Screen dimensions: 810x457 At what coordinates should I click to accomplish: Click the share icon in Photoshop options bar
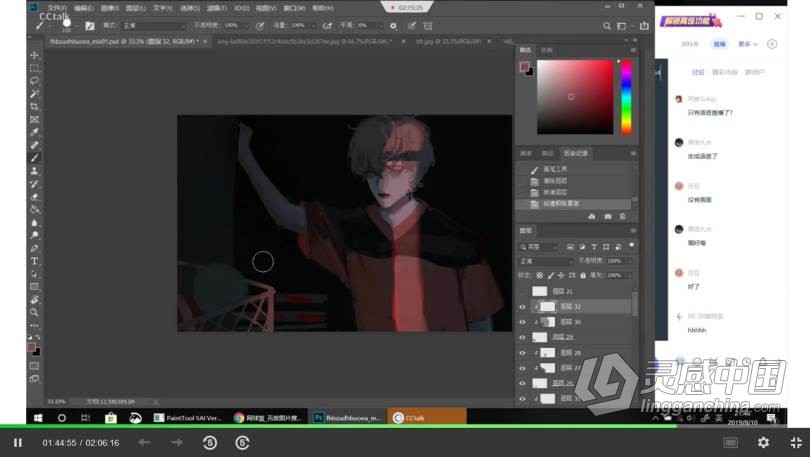[x=644, y=26]
